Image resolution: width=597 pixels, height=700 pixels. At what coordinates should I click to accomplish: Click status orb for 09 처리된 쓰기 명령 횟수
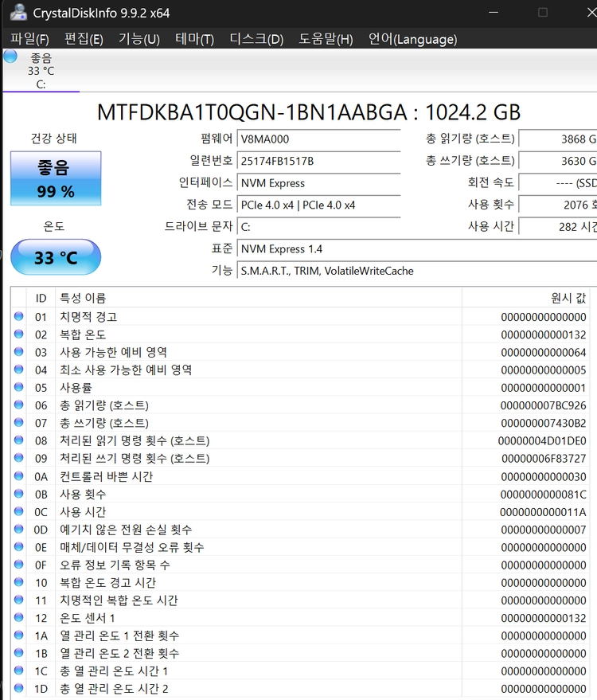19,458
